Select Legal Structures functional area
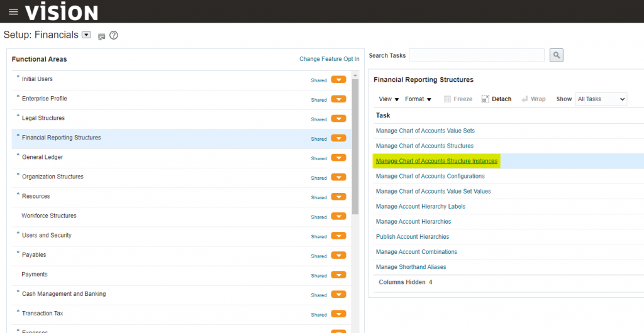Image resolution: width=644 pixels, height=333 pixels. pyautogui.click(x=43, y=118)
